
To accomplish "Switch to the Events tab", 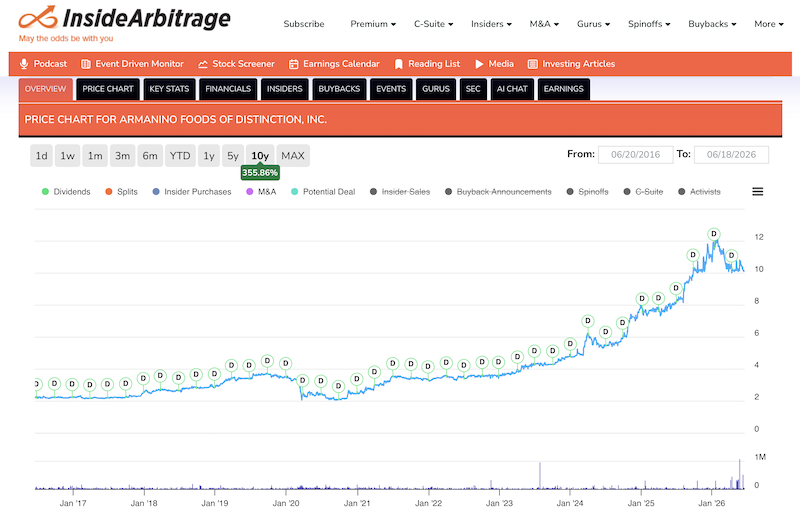I will coord(391,89).
